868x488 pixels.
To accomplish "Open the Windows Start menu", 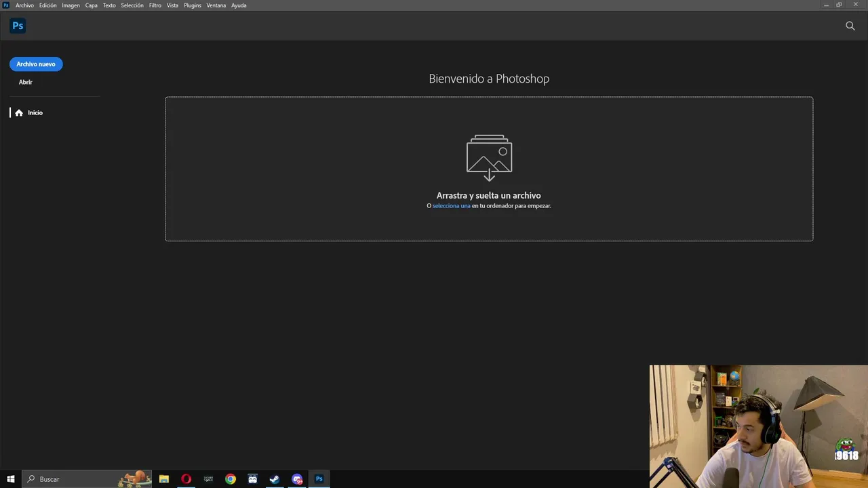I will (x=11, y=479).
